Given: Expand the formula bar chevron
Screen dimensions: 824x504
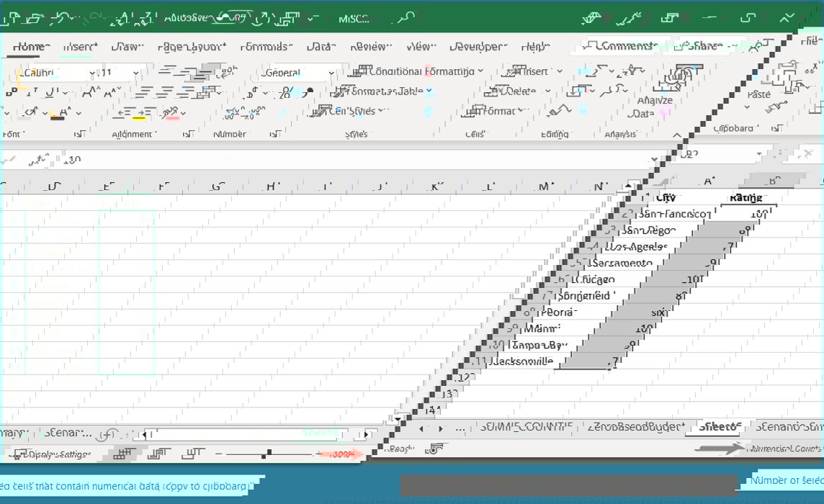Looking at the screenshot, I should tap(654, 158).
